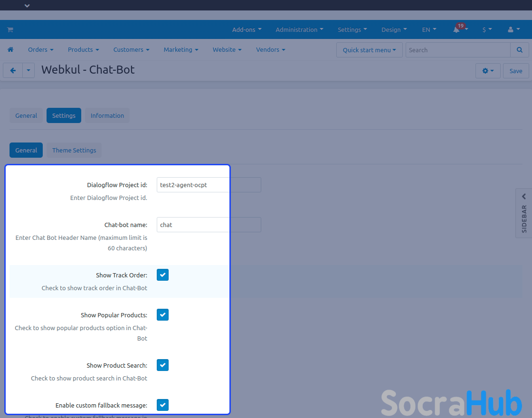
Task: Click the search magnifier button
Action: [520, 50]
